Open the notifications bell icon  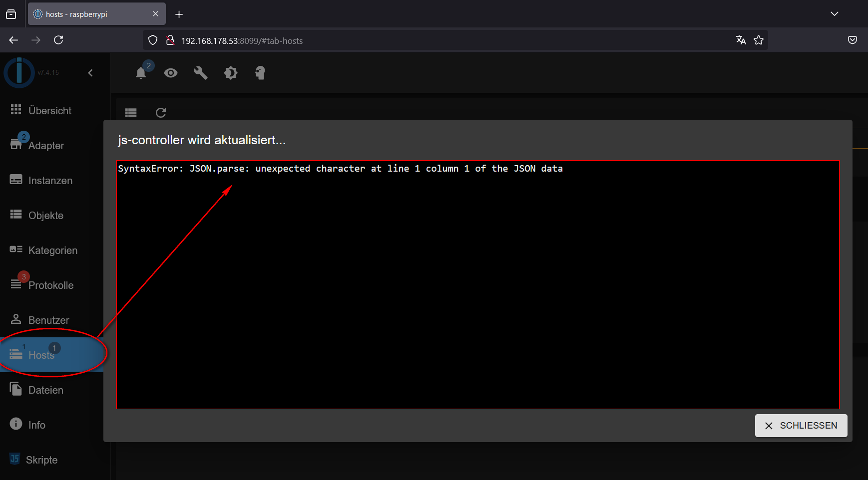141,73
